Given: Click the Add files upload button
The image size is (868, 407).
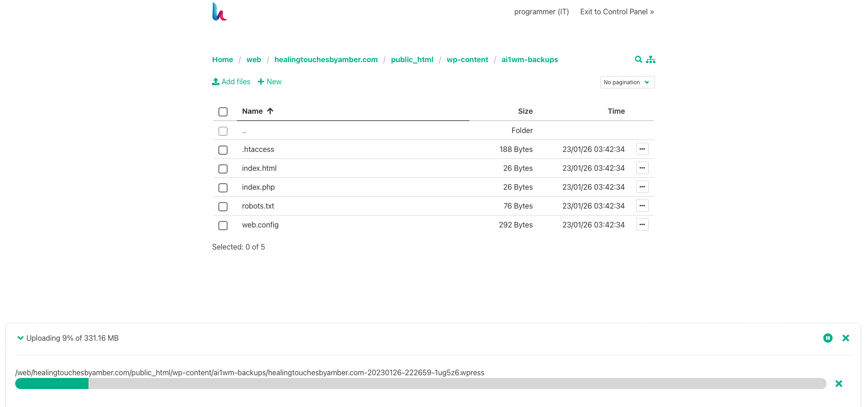Looking at the screenshot, I should pyautogui.click(x=231, y=81).
